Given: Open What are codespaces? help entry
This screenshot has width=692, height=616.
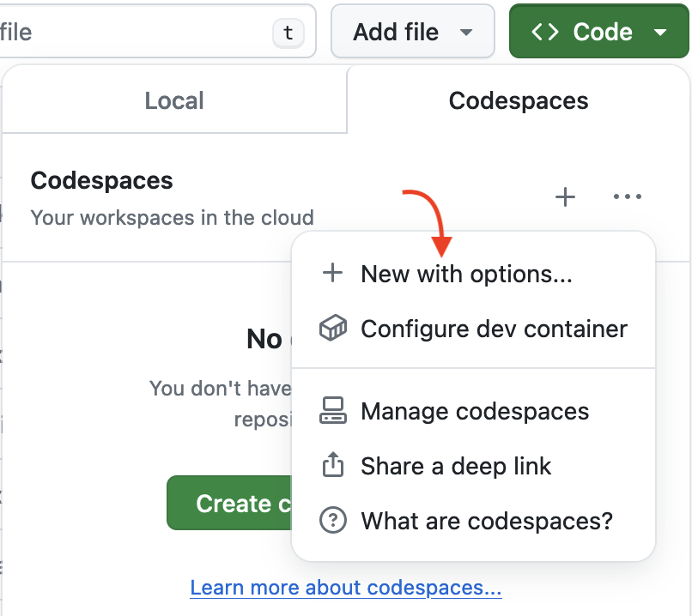Looking at the screenshot, I should point(473,521).
